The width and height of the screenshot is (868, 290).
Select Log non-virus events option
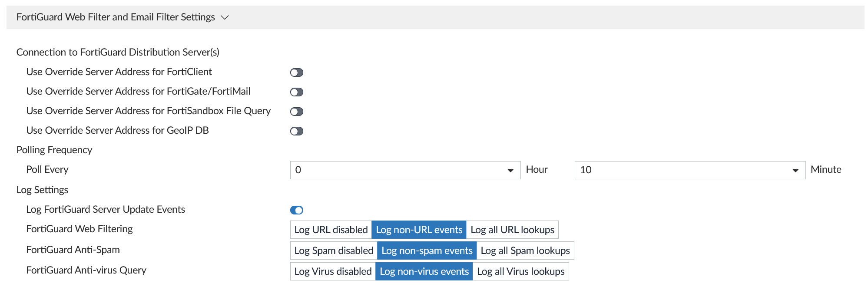click(x=424, y=271)
